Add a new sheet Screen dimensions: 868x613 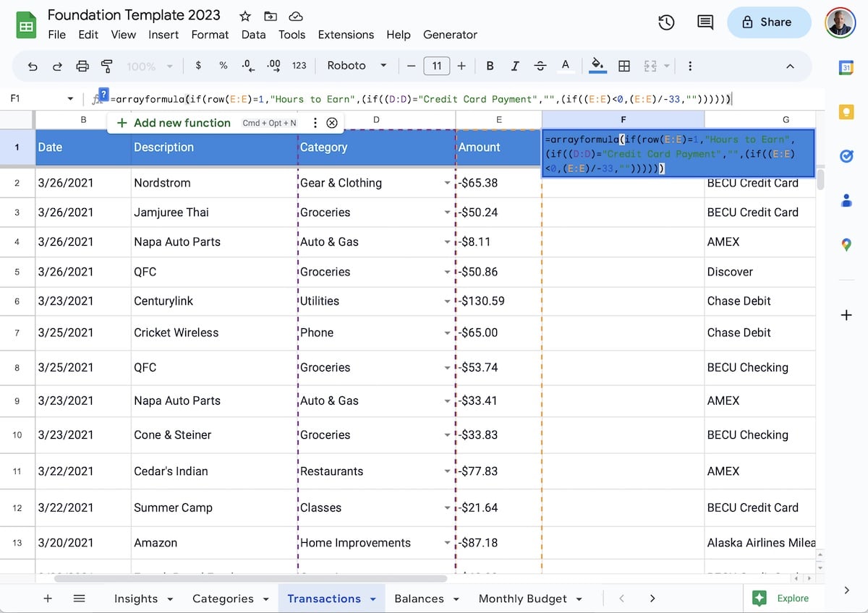pyautogui.click(x=48, y=599)
